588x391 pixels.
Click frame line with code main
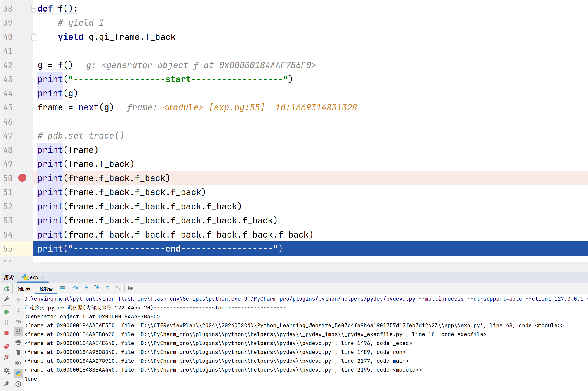click(x=217, y=361)
